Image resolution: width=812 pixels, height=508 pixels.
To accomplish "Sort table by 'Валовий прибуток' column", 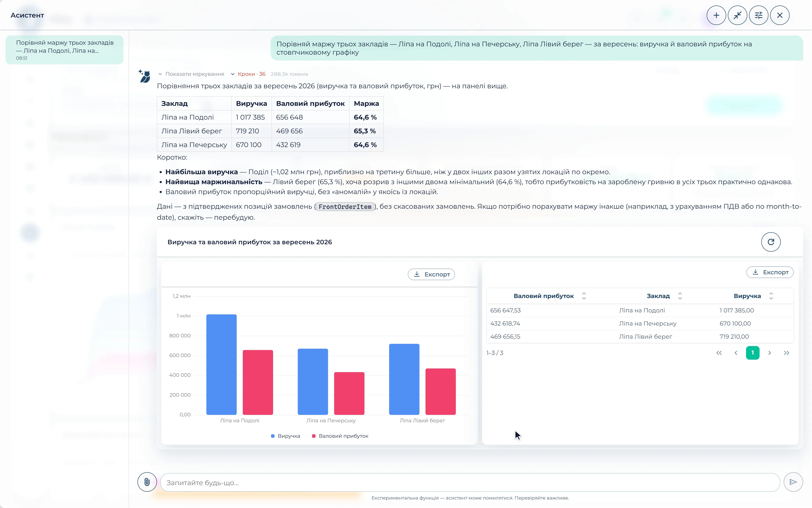I will pos(584,296).
